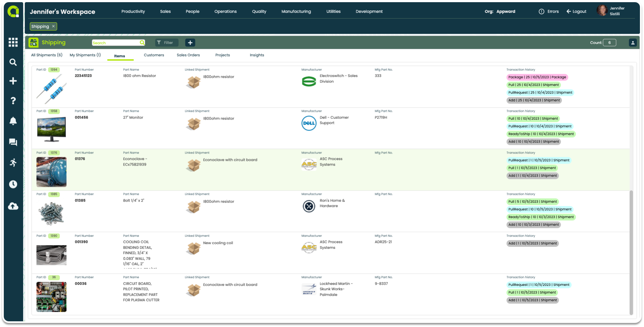Click the Econoclave part thumbnail
644x327 pixels.
coord(51,172)
